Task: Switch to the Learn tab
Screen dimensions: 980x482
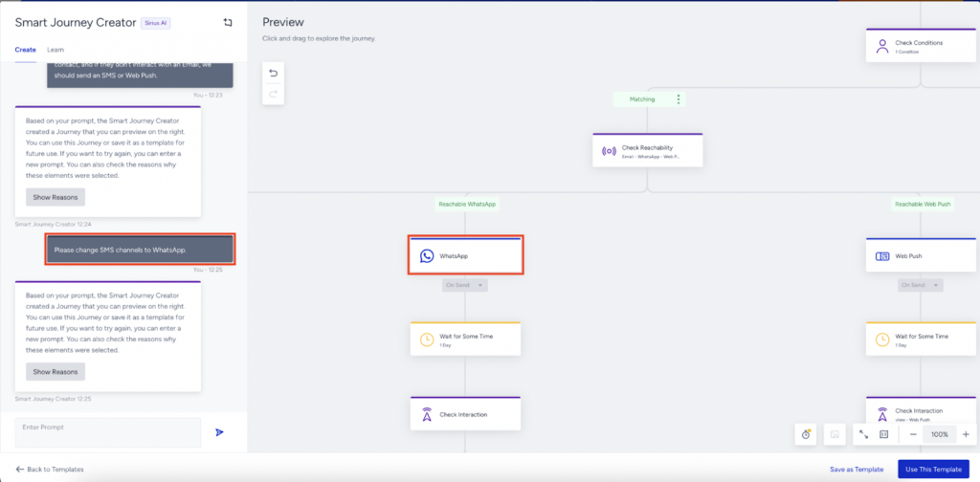Action: [56, 49]
